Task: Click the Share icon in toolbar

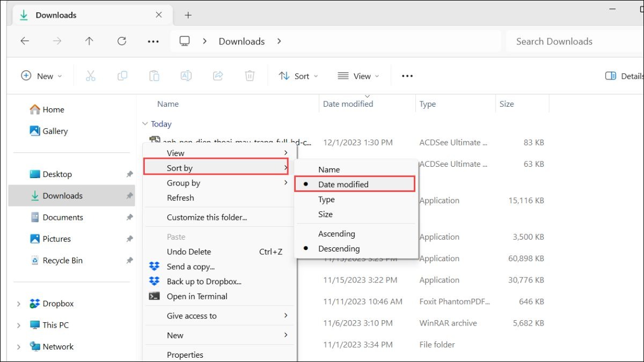Action: pos(218,76)
